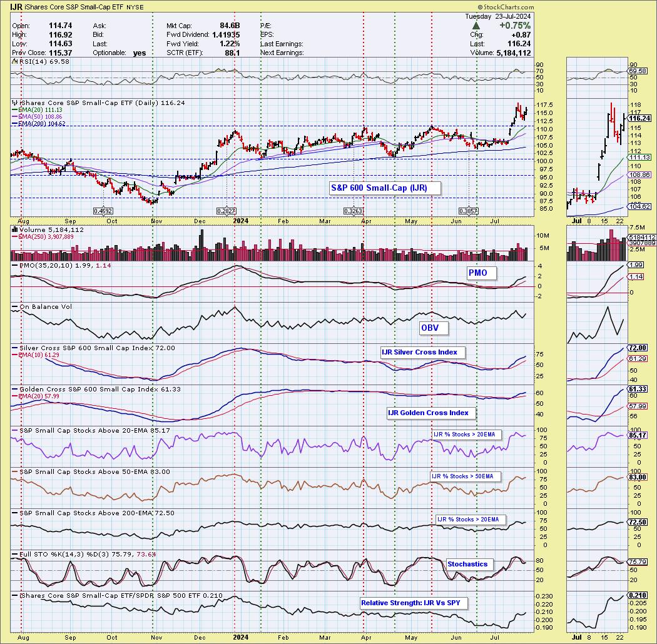This screenshot has height=644, width=657.
Task: Click the Last price 116.24 in header
Action: tap(519, 44)
